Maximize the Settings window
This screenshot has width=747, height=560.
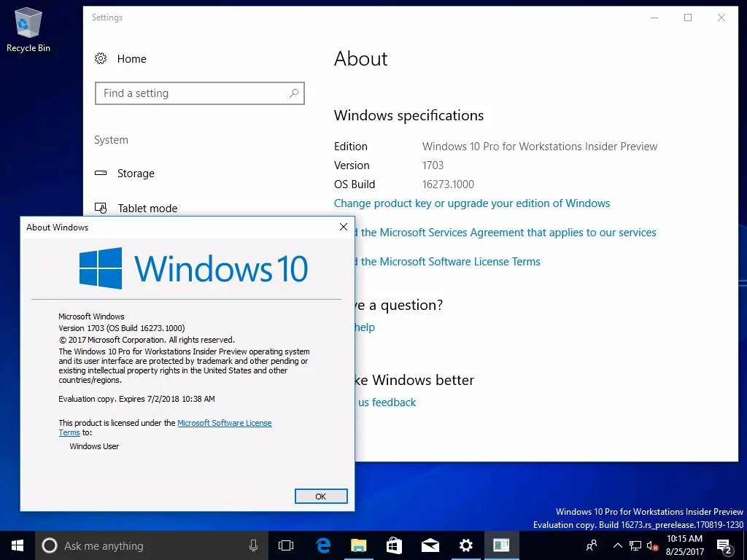[688, 17]
